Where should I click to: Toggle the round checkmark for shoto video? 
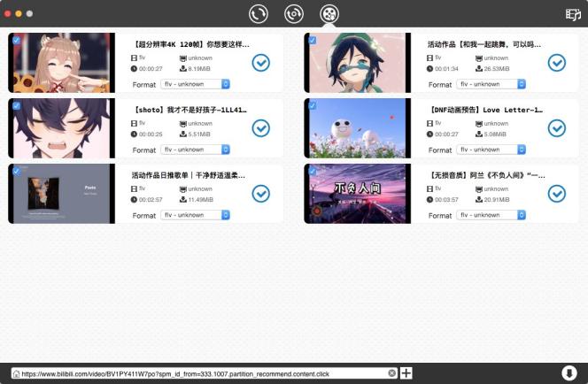(261, 128)
